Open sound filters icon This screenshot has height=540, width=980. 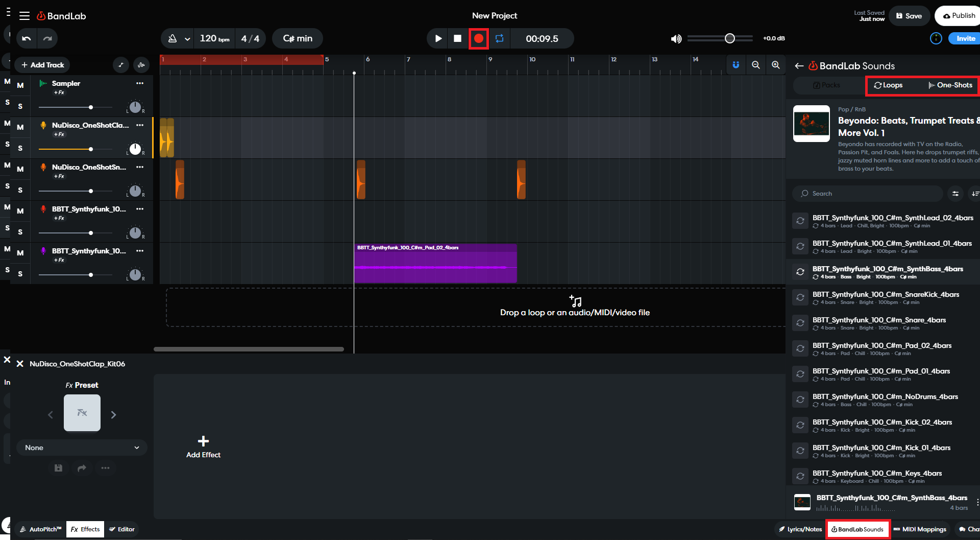(x=955, y=194)
